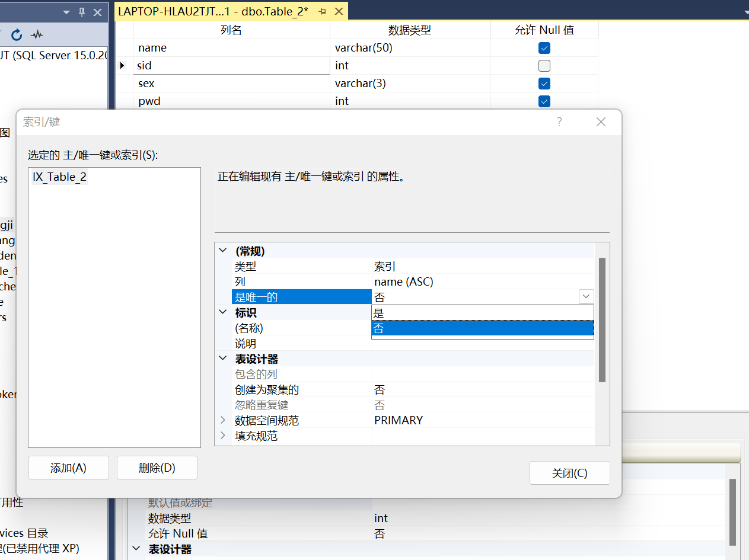Screen dimensions: 749x560
Task: Toggle Allow Null checkbox for pwd column
Action: point(544,101)
